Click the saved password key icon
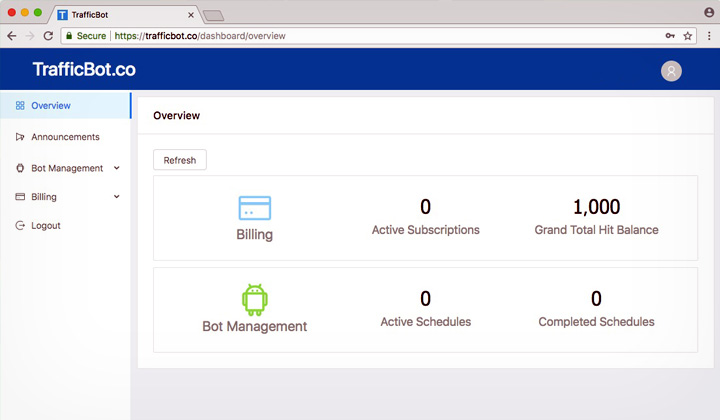Screen dimensions: 720x420 [x=670, y=36]
